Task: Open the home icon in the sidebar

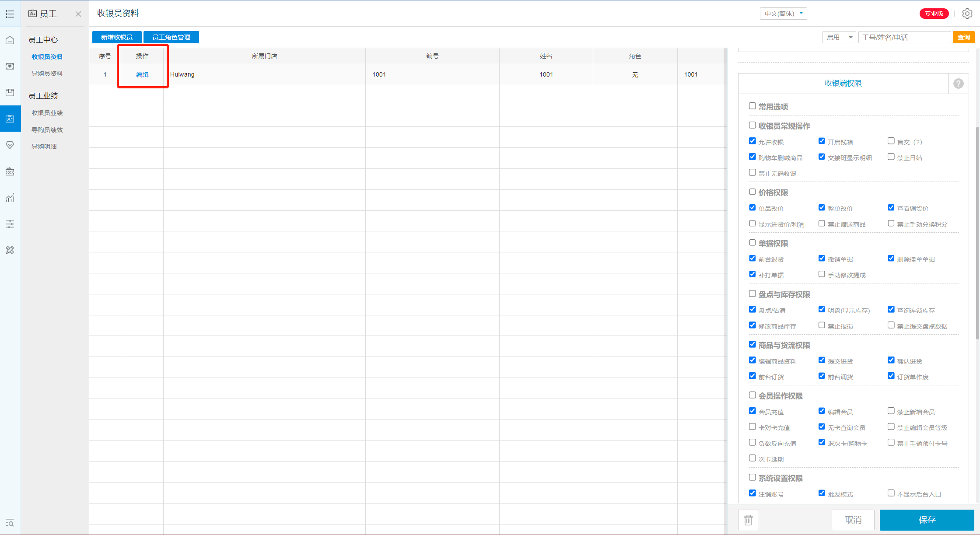Action: point(10,40)
